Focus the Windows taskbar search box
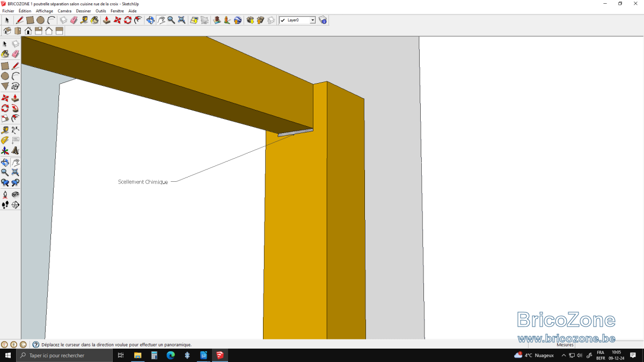 (x=65, y=356)
